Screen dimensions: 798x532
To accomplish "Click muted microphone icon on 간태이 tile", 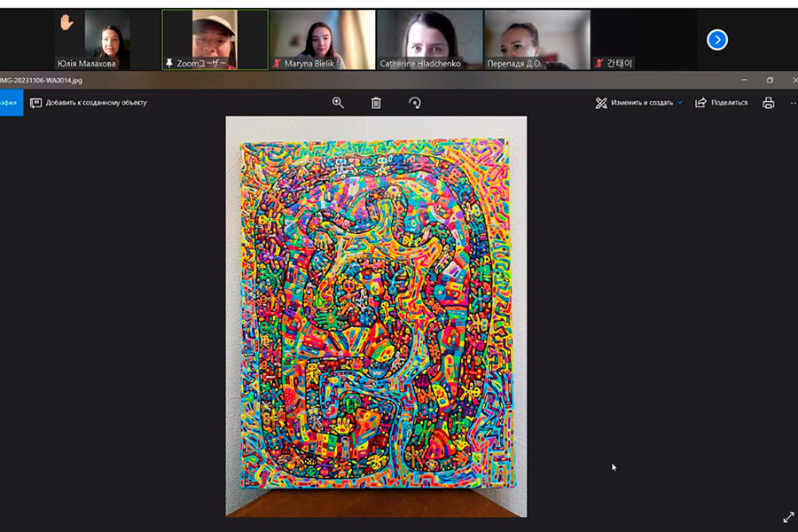I will (599, 63).
